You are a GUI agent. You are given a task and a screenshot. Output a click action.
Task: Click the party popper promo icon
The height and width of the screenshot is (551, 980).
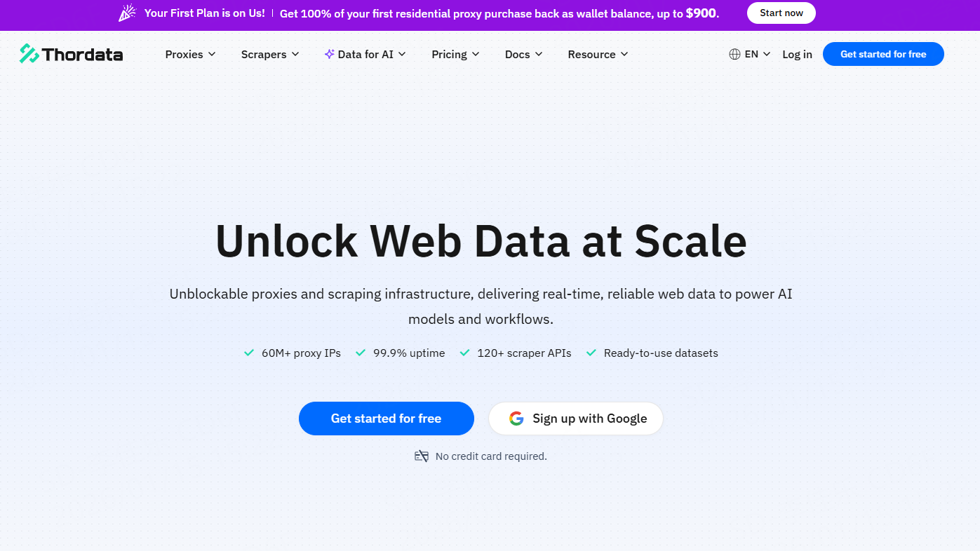pyautogui.click(x=127, y=13)
